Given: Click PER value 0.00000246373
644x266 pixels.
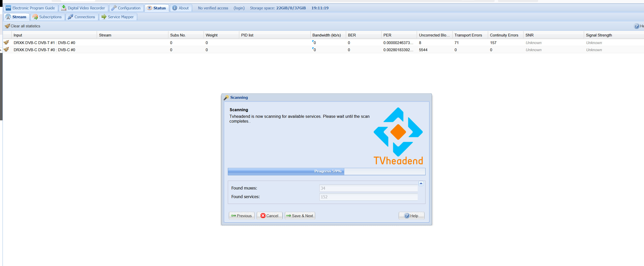Looking at the screenshot, I should pos(398,43).
